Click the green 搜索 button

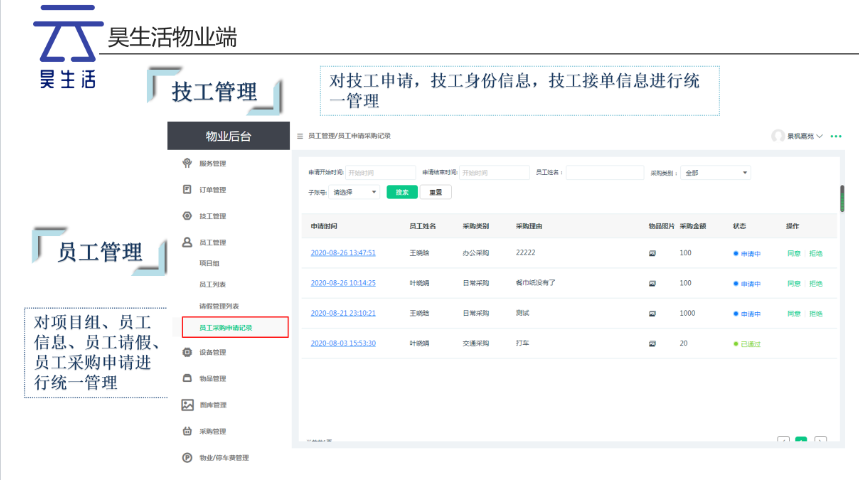(x=401, y=192)
